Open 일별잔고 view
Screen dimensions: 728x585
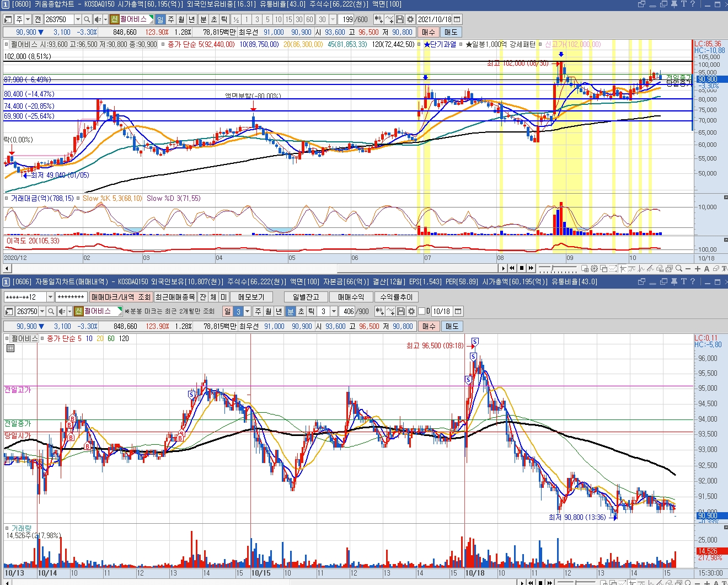pyautogui.click(x=306, y=297)
